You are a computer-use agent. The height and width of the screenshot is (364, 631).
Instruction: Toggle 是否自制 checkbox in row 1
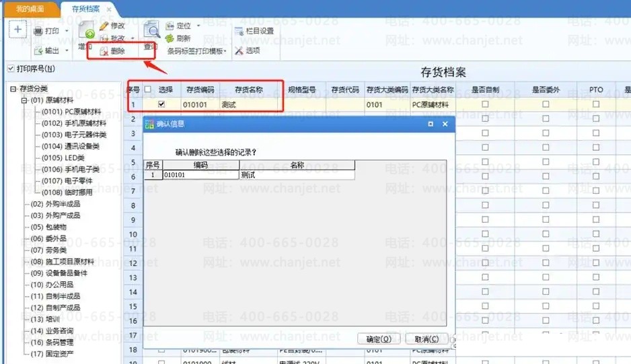pyautogui.click(x=485, y=104)
